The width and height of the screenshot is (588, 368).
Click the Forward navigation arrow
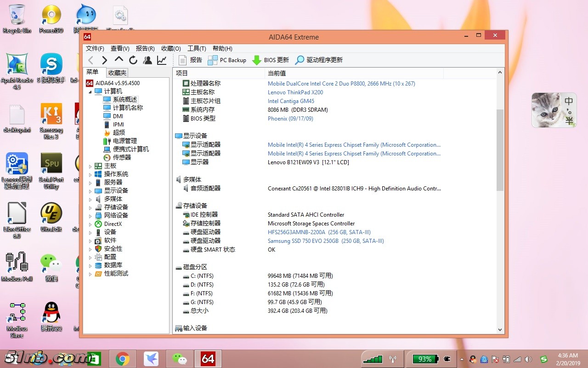click(x=105, y=60)
